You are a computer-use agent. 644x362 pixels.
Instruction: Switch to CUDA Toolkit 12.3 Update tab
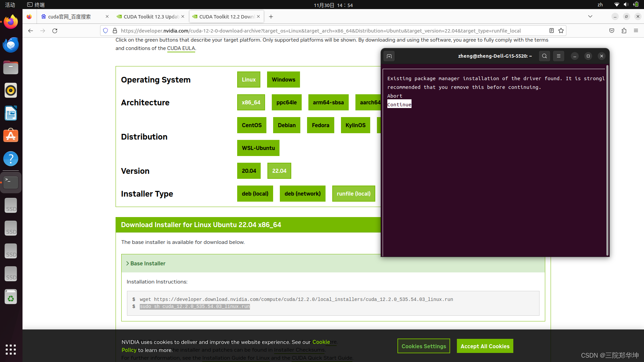click(151, 17)
